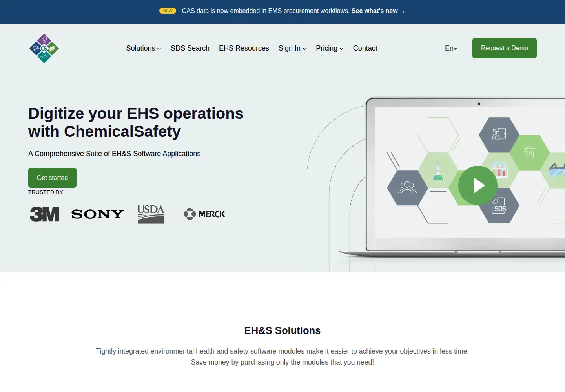Expand the Sign In dropdown
565x392 pixels.
tap(293, 48)
